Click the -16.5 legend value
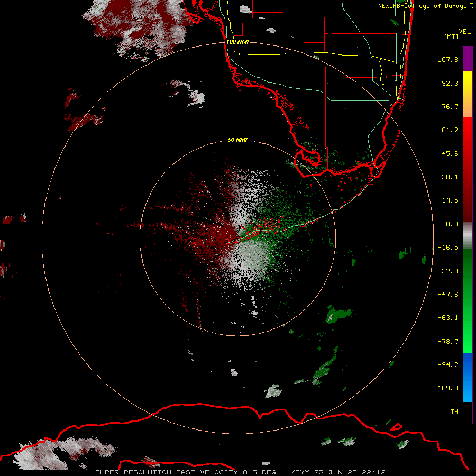Viewport: 476px width, 476px height. pyautogui.click(x=448, y=248)
